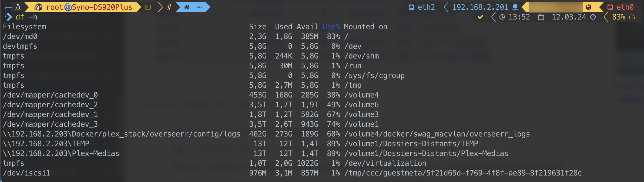Click the \\192.168.2.203\TEMP filesystem entry

[46, 144]
